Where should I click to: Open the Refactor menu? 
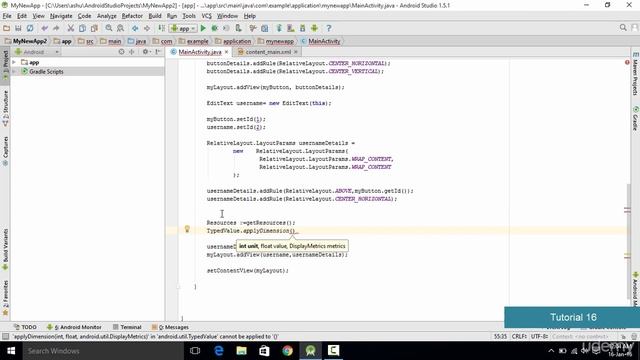[x=132, y=16]
